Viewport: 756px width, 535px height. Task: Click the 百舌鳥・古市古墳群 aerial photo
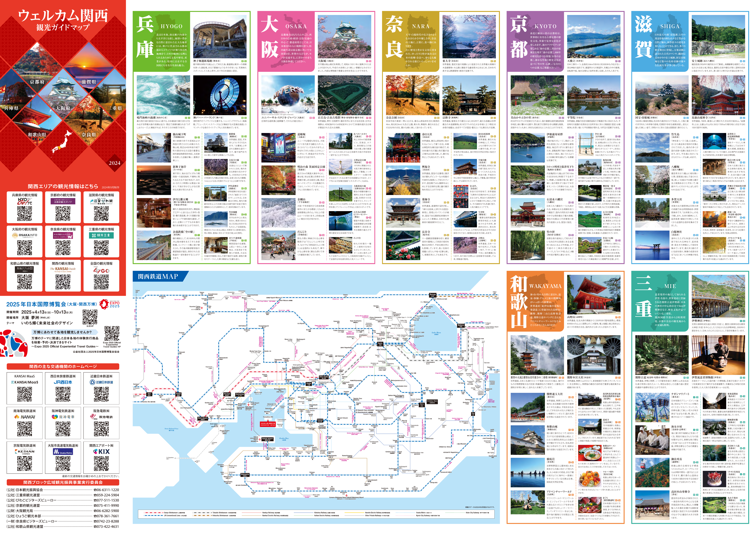pyautogui.click(x=344, y=95)
